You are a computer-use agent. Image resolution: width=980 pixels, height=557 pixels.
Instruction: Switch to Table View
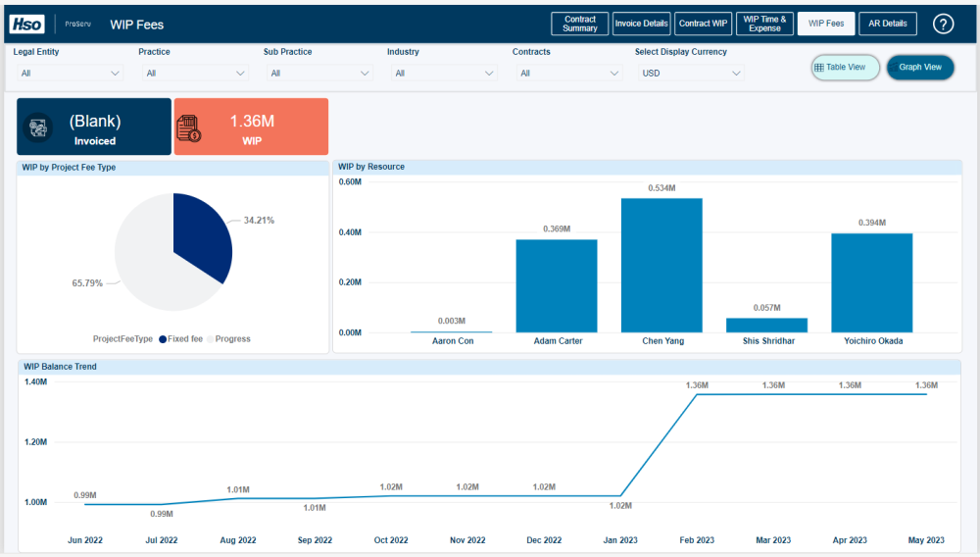(845, 68)
